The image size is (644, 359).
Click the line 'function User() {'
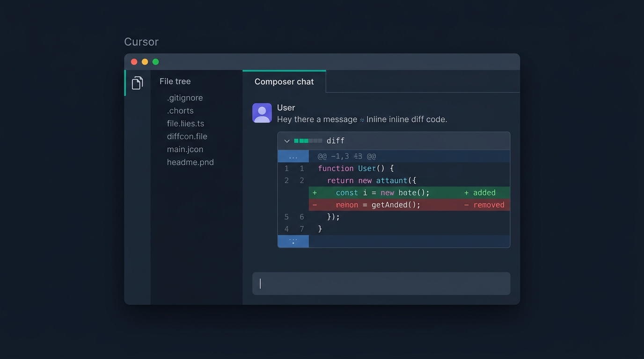[356, 168]
